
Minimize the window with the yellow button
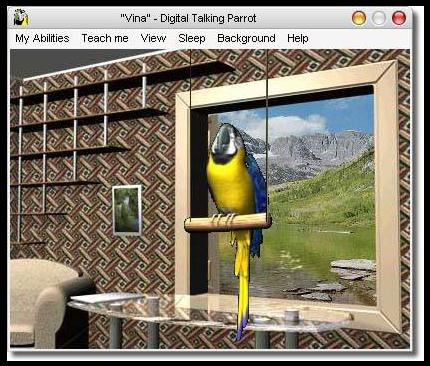click(x=359, y=18)
